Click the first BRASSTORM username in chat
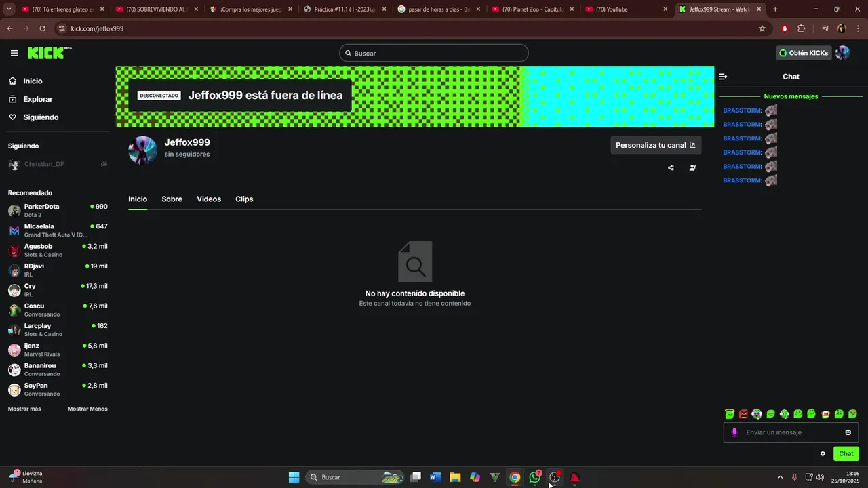This screenshot has height=488, width=868. (742, 110)
